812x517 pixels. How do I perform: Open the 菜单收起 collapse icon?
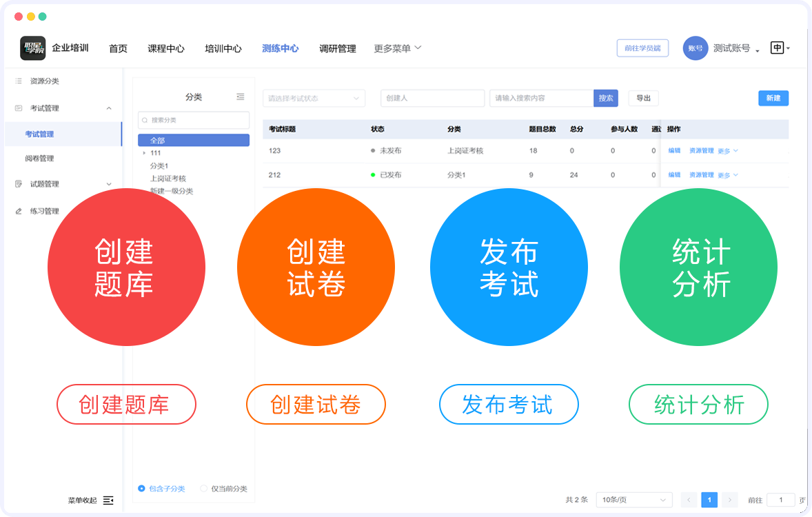coord(108,500)
